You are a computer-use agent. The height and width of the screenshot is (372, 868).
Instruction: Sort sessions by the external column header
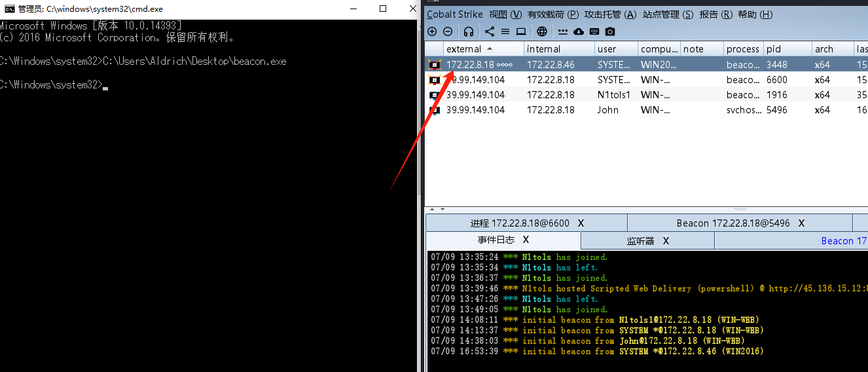coord(464,49)
